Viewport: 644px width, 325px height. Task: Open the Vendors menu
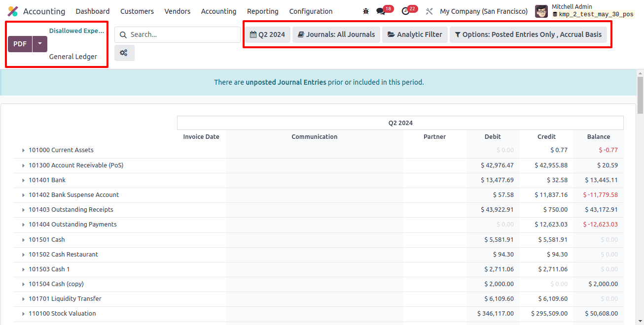pos(178,11)
